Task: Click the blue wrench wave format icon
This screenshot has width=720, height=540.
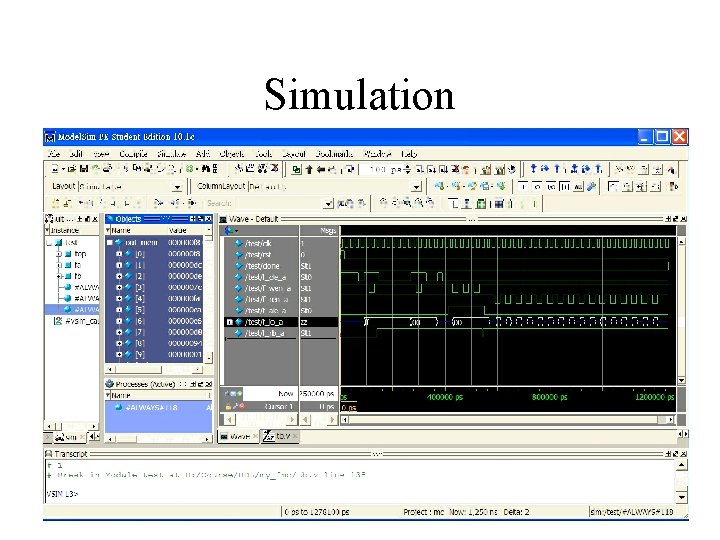Action: click(x=592, y=186)
